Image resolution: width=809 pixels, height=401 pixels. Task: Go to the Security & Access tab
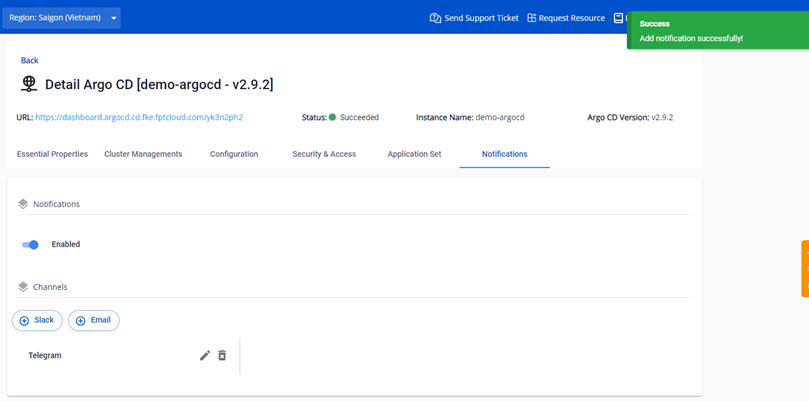coord(324,154)
